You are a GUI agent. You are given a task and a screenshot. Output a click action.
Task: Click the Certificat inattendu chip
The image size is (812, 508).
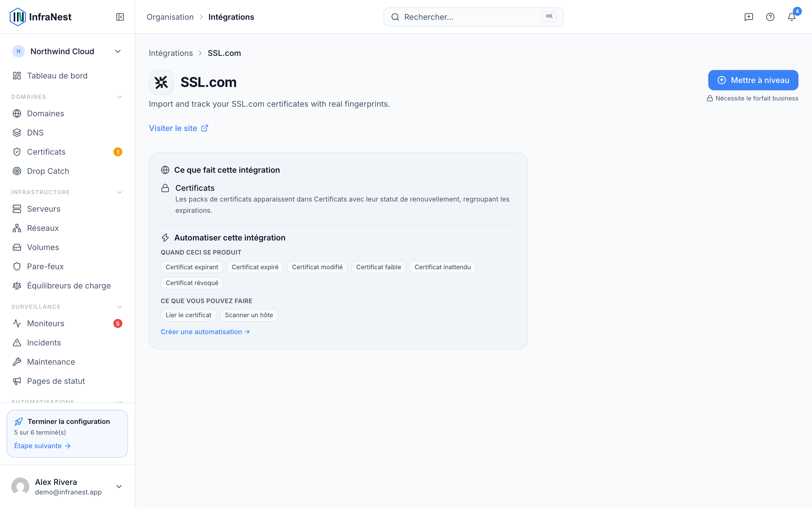point(443,267)
